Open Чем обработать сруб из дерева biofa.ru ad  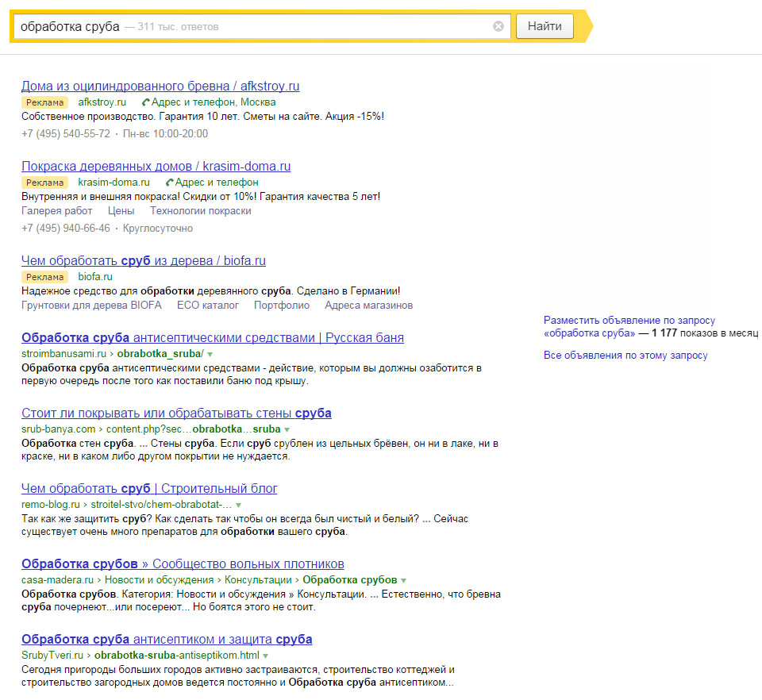[144, 261]
